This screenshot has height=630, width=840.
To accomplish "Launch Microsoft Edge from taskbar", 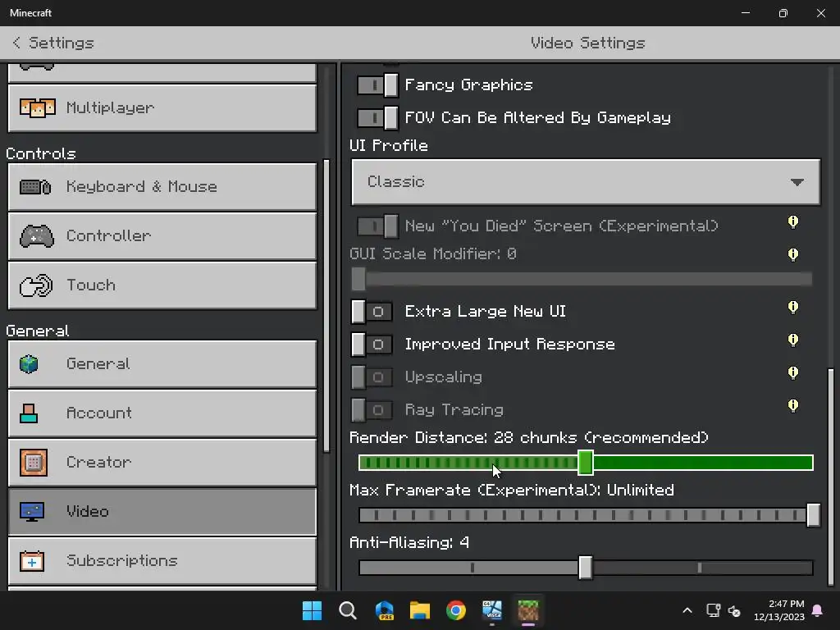I will pos(384,610).
